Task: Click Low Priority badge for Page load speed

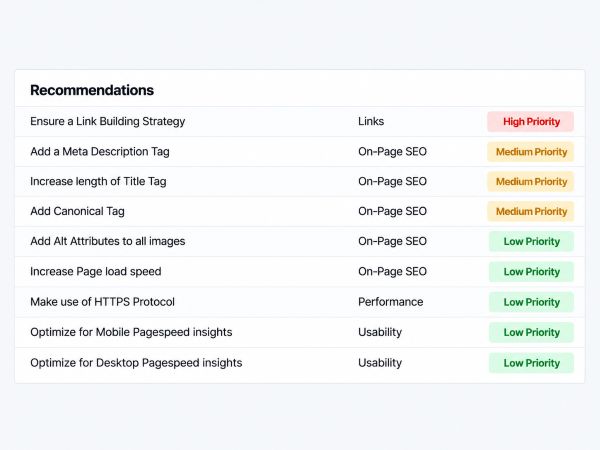Action: (x=531, y=272)
